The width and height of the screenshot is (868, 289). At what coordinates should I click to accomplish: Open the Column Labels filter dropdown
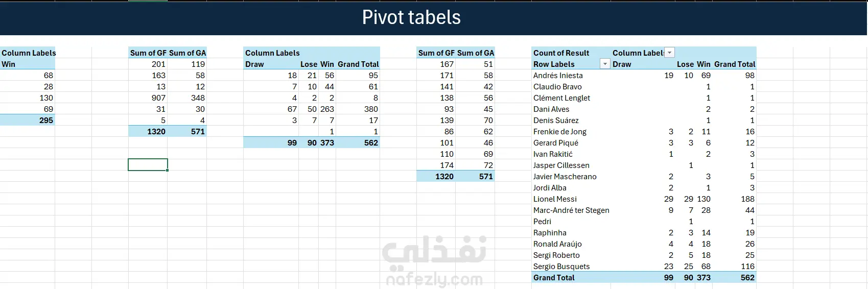point(670,53)
